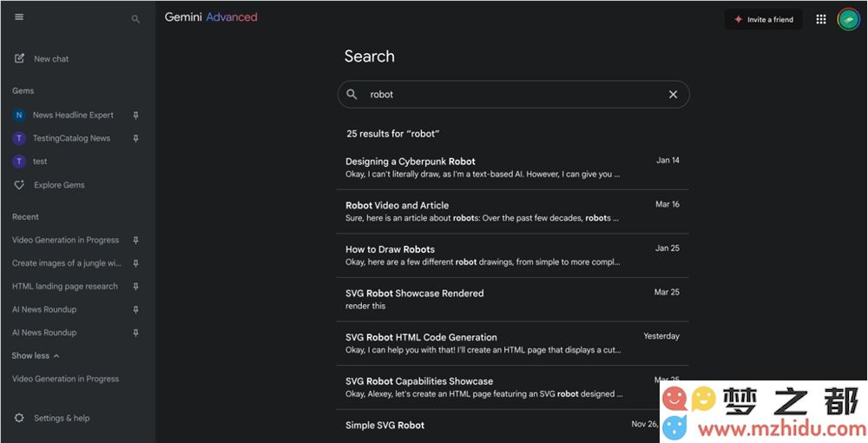This screenshot has height=443, width=868.
Task: Click the Jan 14 date label
Action: click(667, 161)
